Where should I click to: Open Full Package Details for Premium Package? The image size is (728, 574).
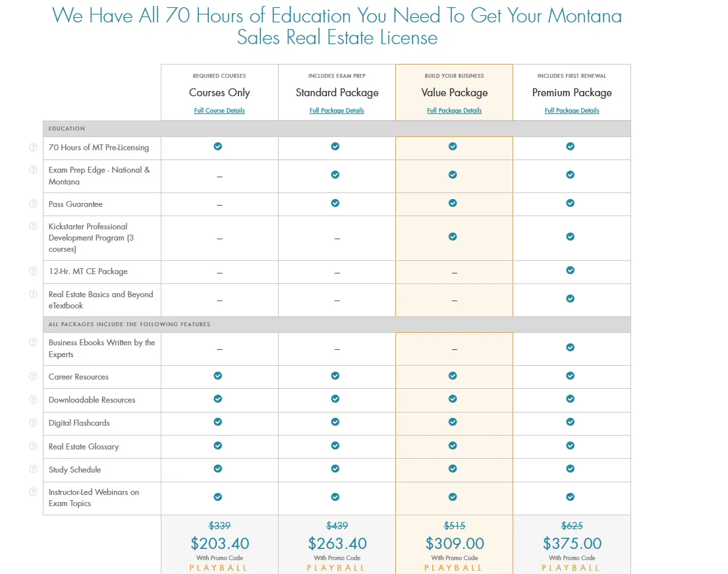tap(571, 110)
